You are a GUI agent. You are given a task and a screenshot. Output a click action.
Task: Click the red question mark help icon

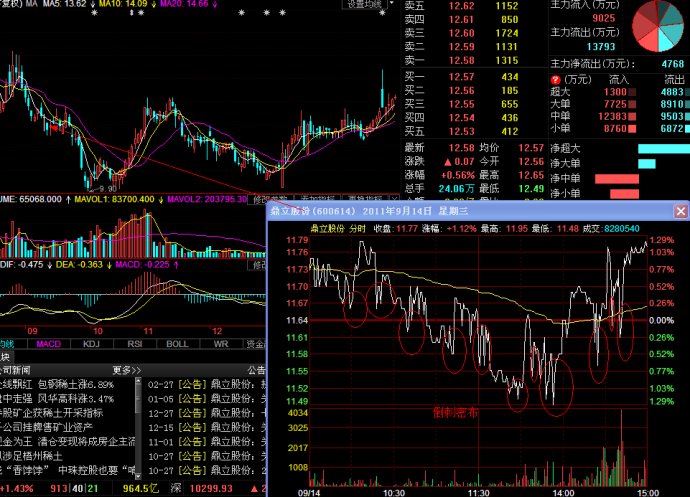(x=555, y=79)
